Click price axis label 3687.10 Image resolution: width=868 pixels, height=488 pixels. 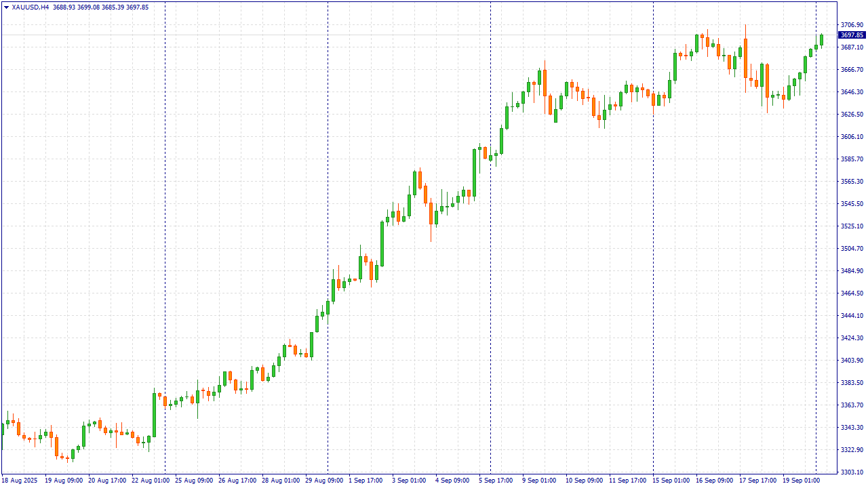click(852, 47)
